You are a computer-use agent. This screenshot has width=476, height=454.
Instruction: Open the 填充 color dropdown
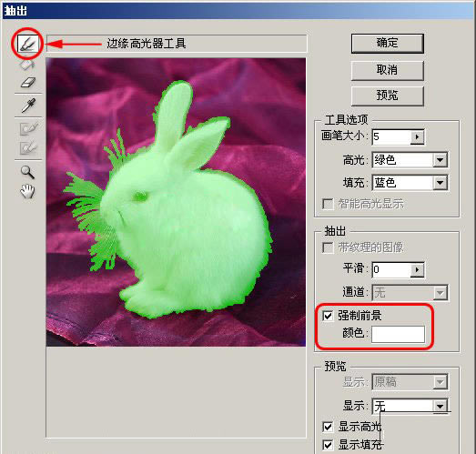[x=440, y=183]
